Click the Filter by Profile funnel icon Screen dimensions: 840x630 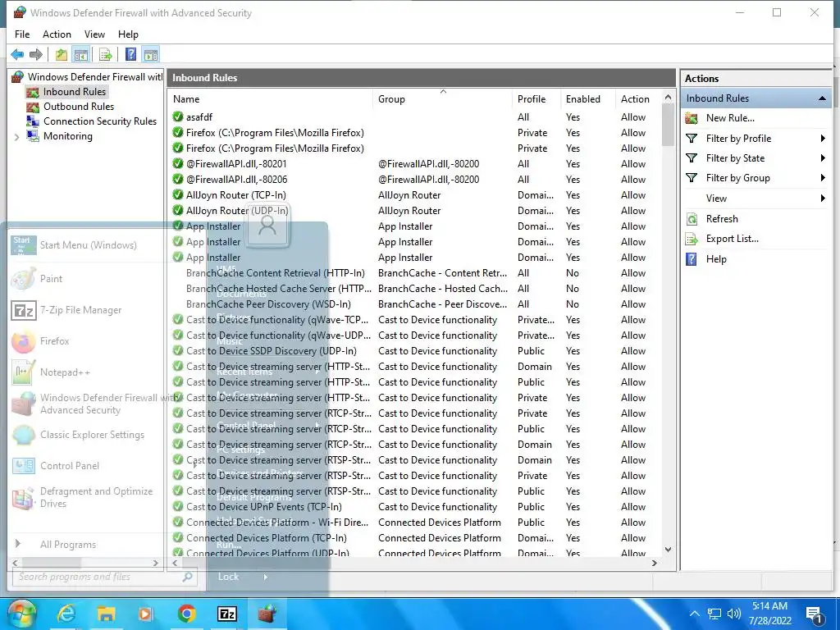(x=692, y=138)
